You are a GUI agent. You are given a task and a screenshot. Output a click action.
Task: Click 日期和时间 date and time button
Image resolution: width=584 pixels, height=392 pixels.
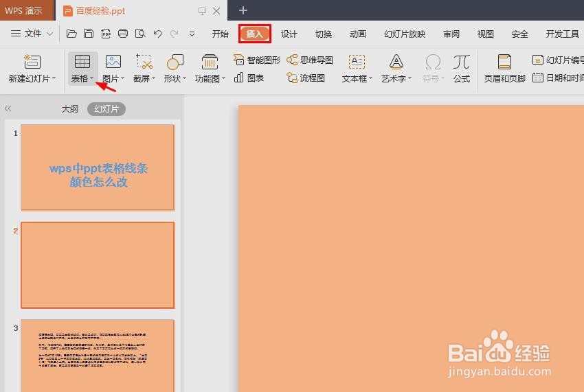[x=558, y=78]
